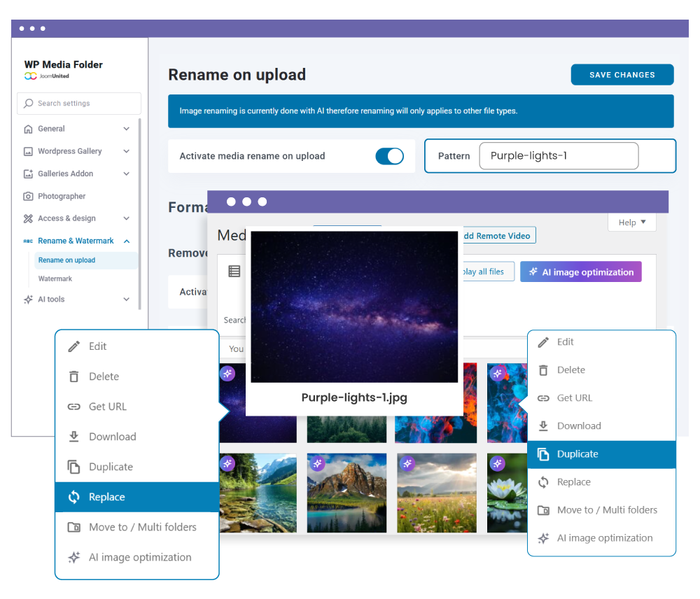This screenshot has height=599, width=700.
Task: Click the Download arrow icon in the right menu
Action: (x=545, y=425)
